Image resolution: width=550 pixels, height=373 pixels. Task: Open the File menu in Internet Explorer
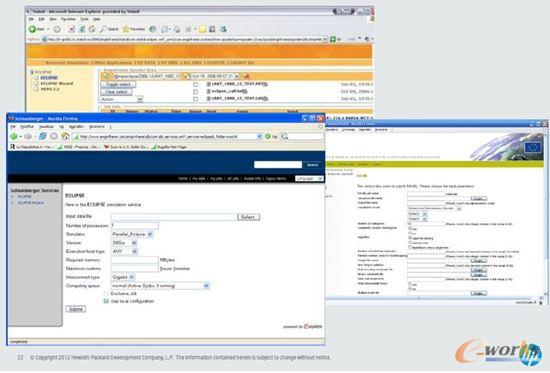32,19
